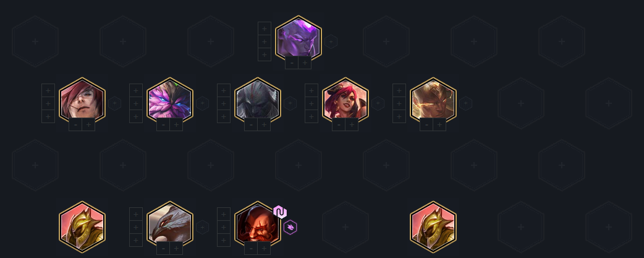The image size is (644, 258).
Task: Select the left golden armored dummy unit
Action: 82,227
